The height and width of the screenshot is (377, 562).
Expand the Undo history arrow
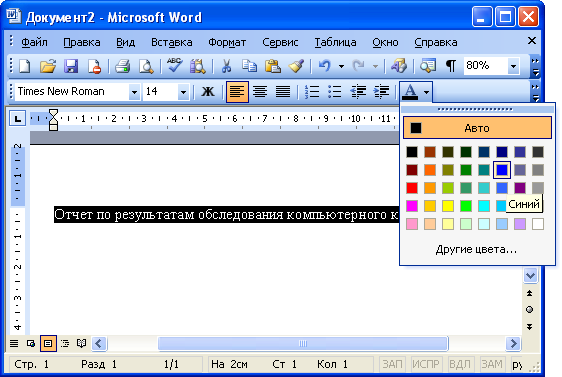tap(341, 66)
